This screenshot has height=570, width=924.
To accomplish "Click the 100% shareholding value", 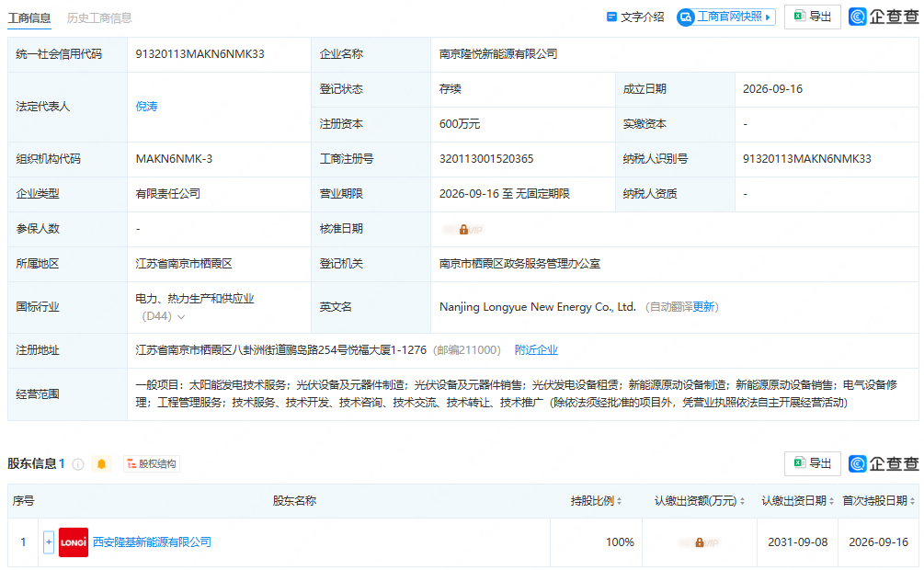I will 620,542.
